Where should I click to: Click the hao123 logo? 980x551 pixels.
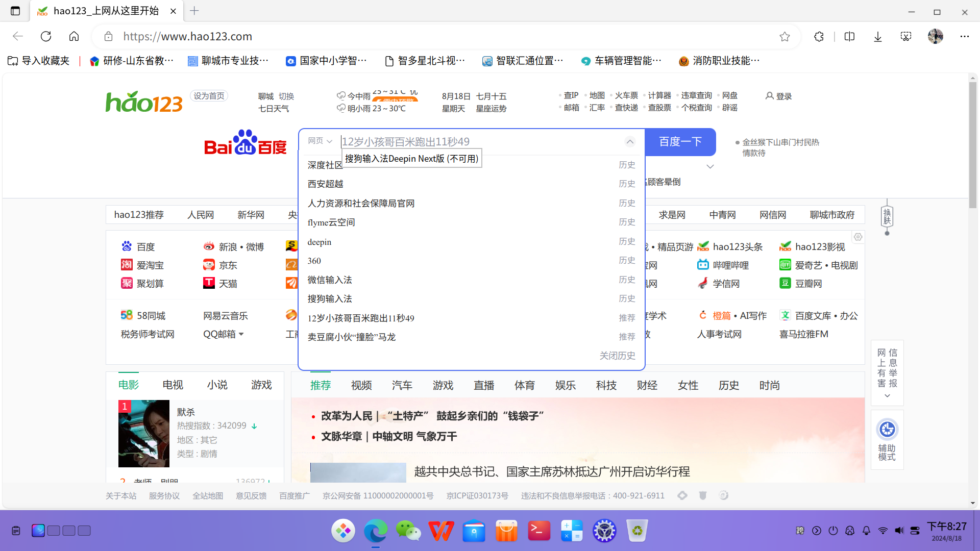pos(144,102)
